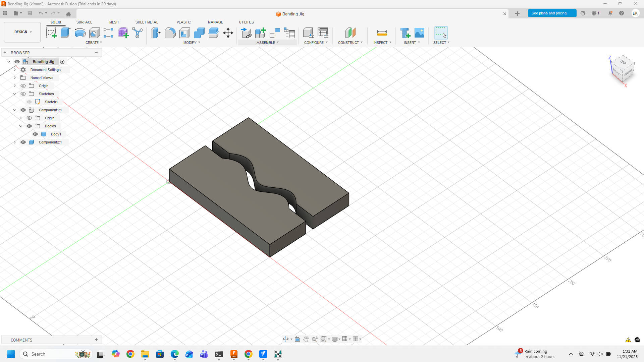Image resolution: width=644 pixels, height=362 pixels.
Task: Click the Measure tool under Inspect
Action: coord(382,33)
